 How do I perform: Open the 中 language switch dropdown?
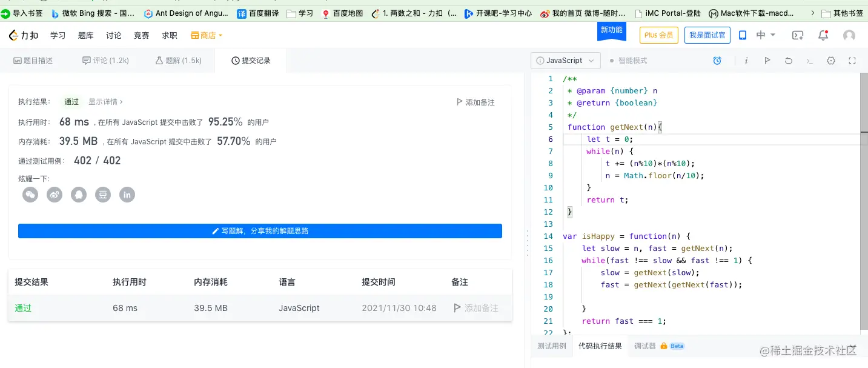point(766,35)
